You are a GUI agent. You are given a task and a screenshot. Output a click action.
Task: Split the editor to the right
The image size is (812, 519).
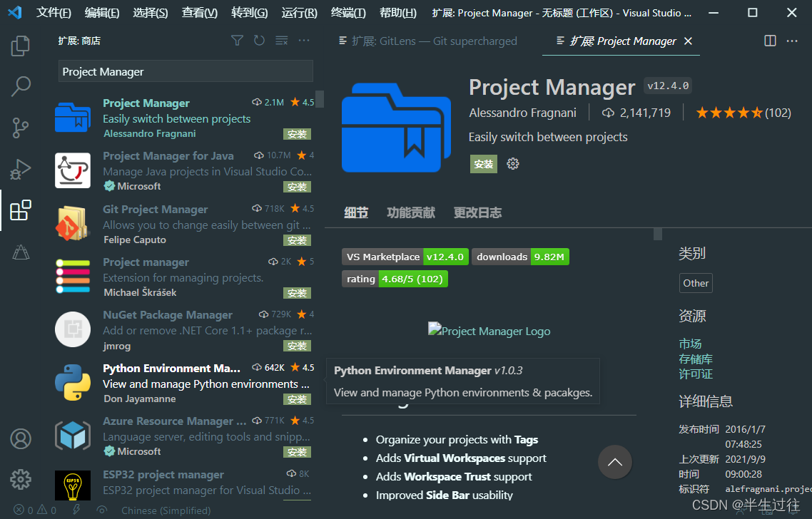770,41
